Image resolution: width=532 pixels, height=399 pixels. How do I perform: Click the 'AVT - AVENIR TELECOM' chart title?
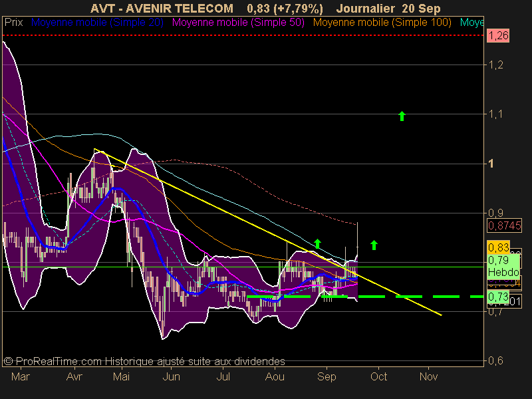point(162,8)
